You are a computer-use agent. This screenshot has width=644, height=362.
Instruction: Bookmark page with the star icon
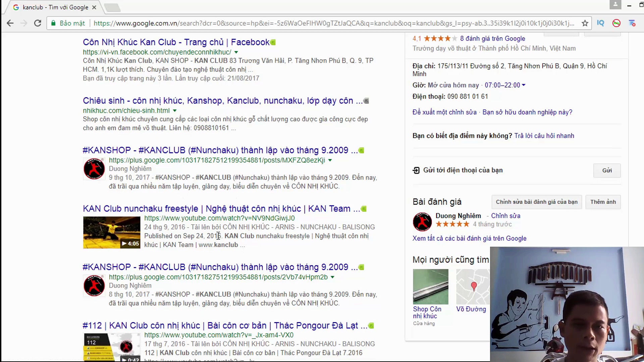(585, 23)
